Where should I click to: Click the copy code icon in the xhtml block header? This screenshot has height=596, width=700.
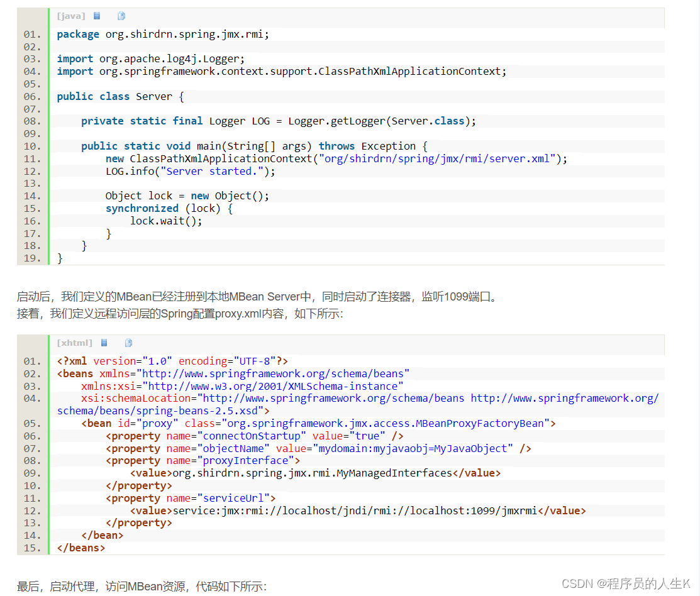pyautogui.click(x=128, y=343)
